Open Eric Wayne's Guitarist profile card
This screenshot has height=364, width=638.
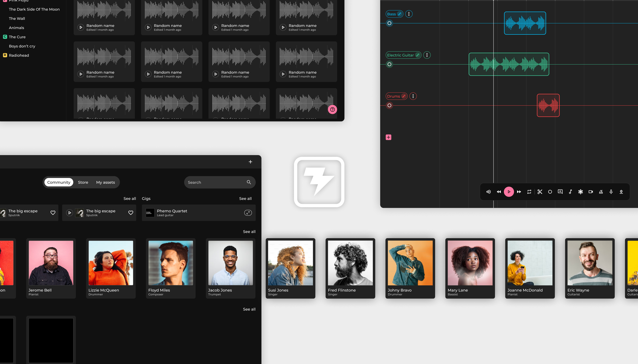pyautogui.click(x=590, y=268)
